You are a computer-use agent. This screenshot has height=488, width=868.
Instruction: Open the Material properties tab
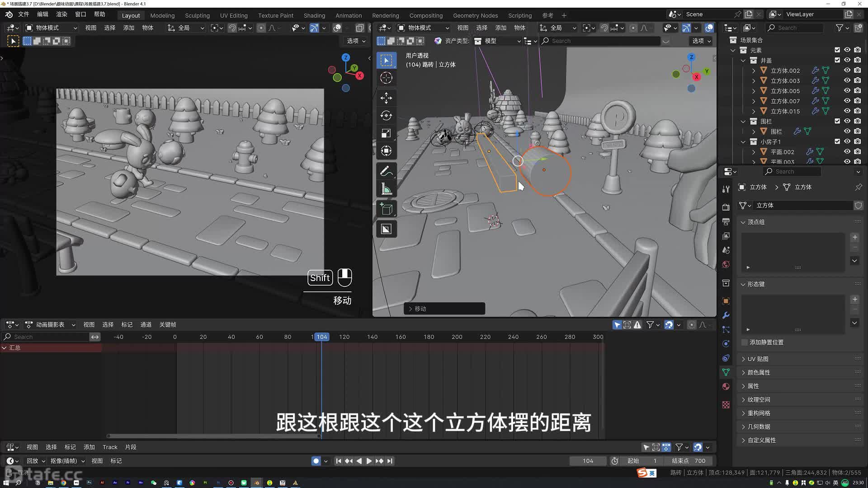(726, 386)
